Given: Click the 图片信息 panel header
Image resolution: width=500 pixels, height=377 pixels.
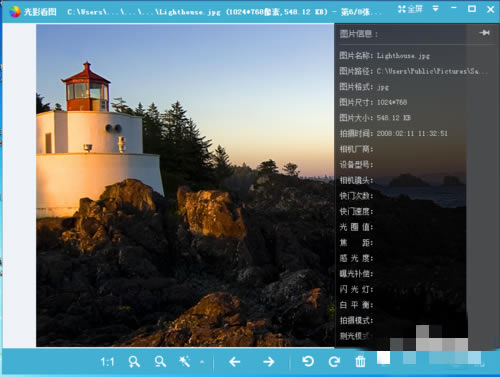Looking at the screenshot, I should pos(358,34).
